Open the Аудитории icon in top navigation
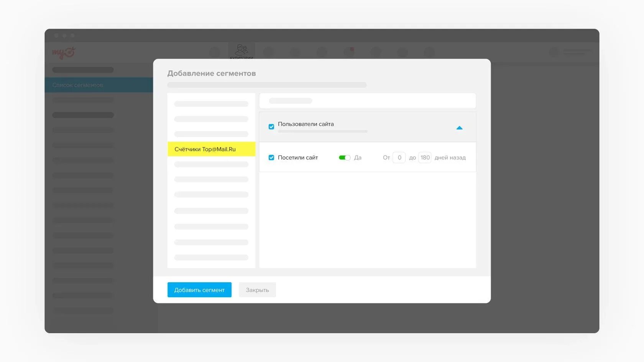The image size is (644, 362). click(x=242, y=51)
